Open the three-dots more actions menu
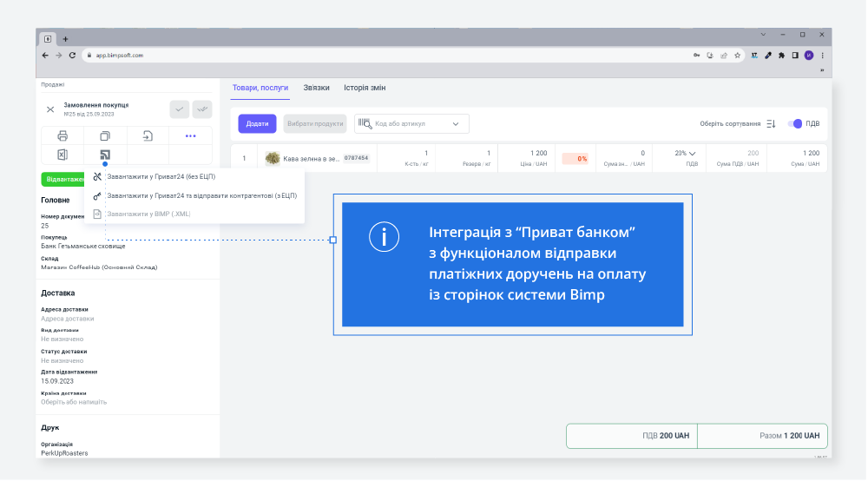Screen dimensions: 868x481 [190, 135]
